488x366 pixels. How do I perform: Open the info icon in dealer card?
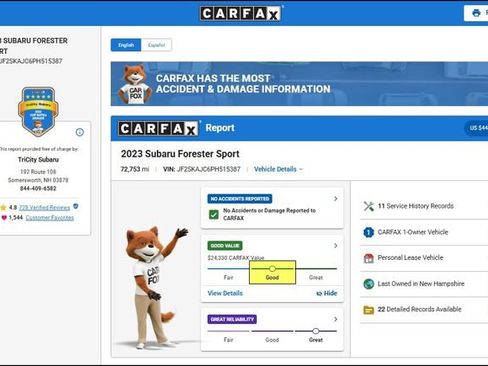tap(80, 132)
